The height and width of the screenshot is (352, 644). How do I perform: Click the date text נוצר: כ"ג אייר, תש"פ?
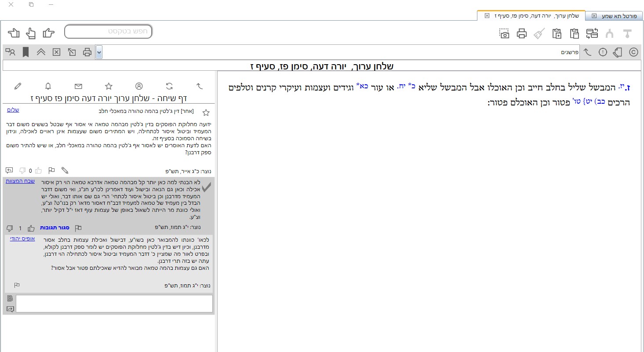click(189, 171)
